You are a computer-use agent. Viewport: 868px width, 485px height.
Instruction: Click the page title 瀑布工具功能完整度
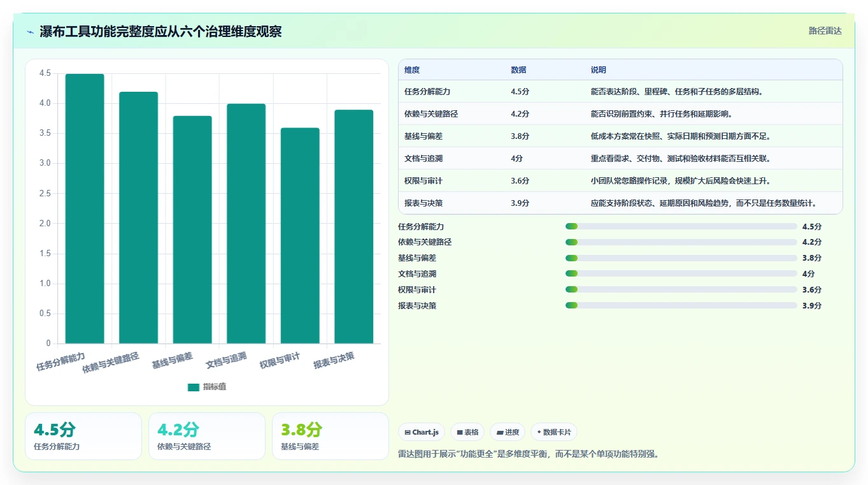tap(160, 32)
